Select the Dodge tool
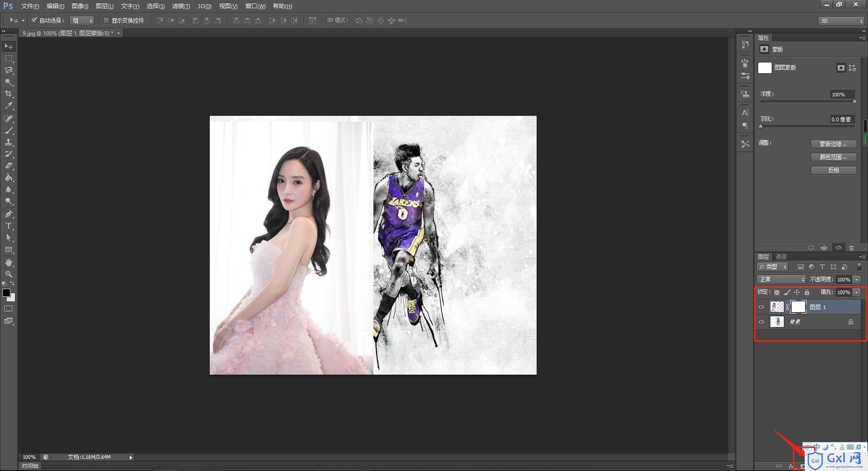Screen dimensions: 868x471 click(9, 201)
